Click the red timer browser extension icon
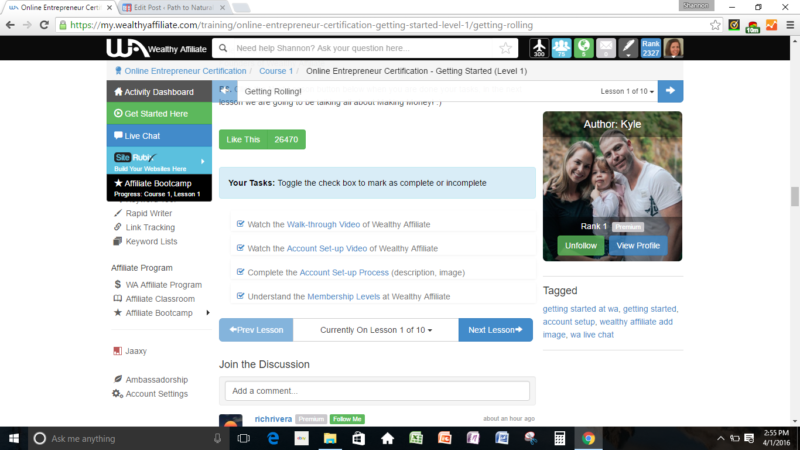The height and width of the screenshot is (450, 800). (753, 26)
